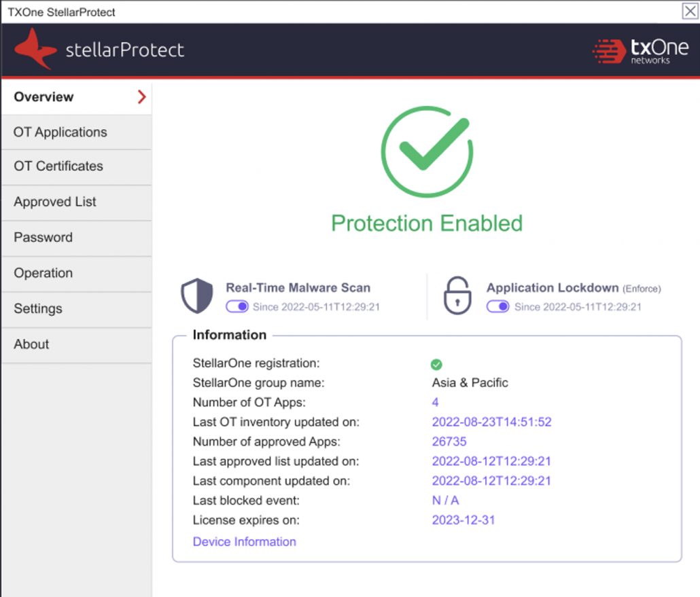Close the TXOne StellarProtect window
Image resolution: width=700 pixels, height=597 pixels.
tap(689, 11)
